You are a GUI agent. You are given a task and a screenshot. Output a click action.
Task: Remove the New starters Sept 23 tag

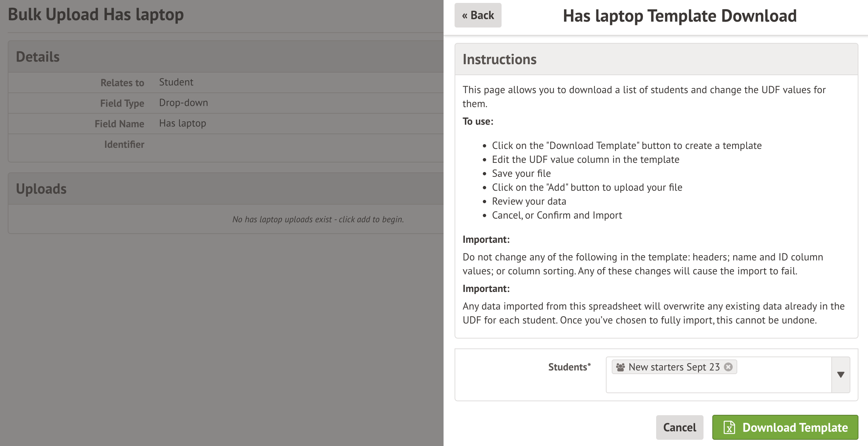(728, 367)
